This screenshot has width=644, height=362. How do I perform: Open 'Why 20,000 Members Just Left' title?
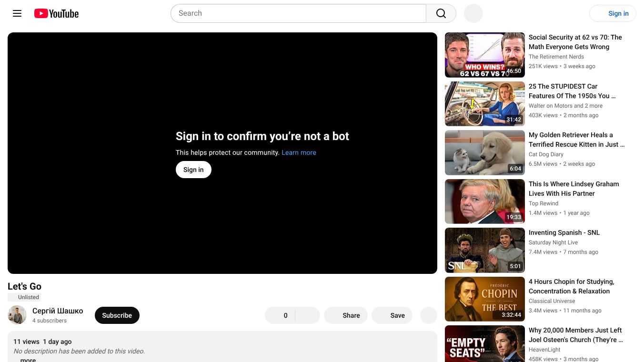[x=576, y=335]
